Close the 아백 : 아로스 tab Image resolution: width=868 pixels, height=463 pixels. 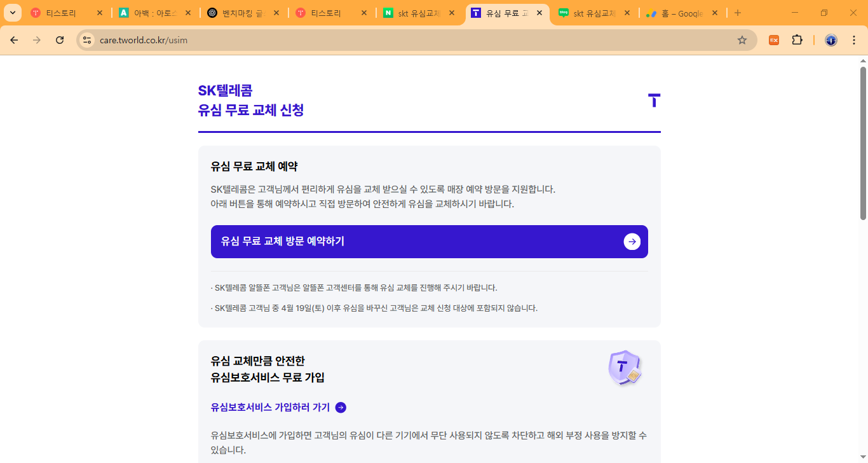[187, 13]
